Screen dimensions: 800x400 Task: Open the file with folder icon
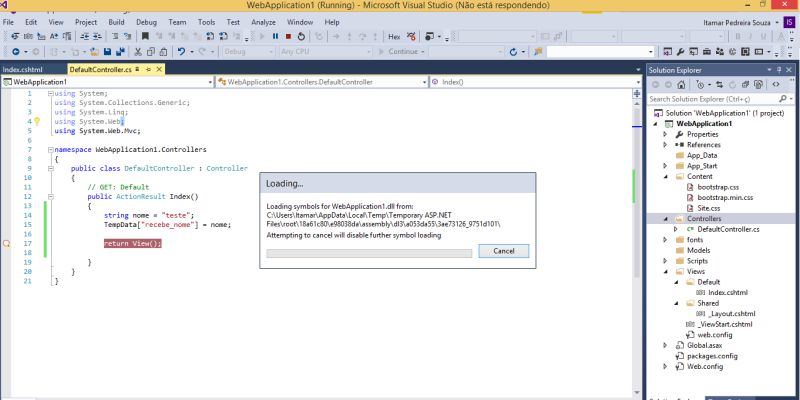pyautogui.click(x=94, y=52)
